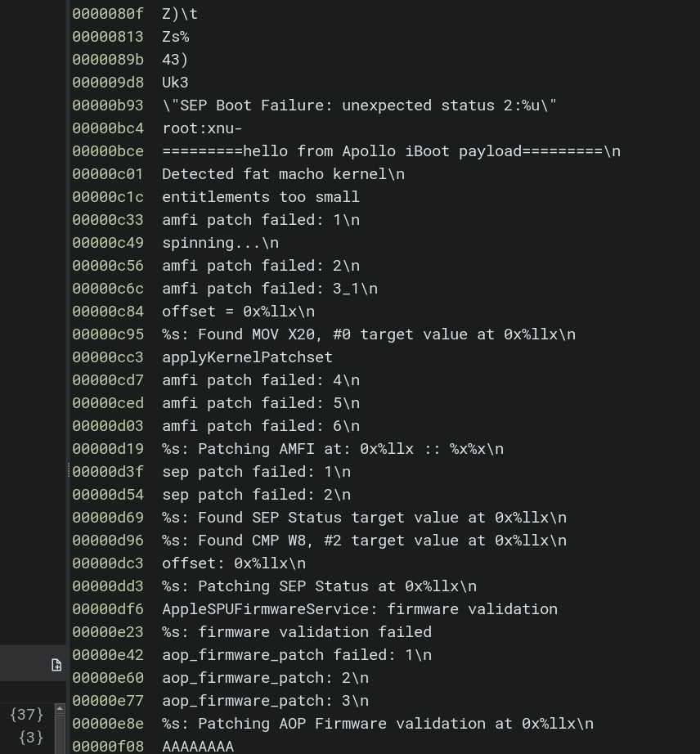Screen dimensions: 700x754
Task: Select the 'Patching AOP Firmware validation' string
Action: (377, 724)
